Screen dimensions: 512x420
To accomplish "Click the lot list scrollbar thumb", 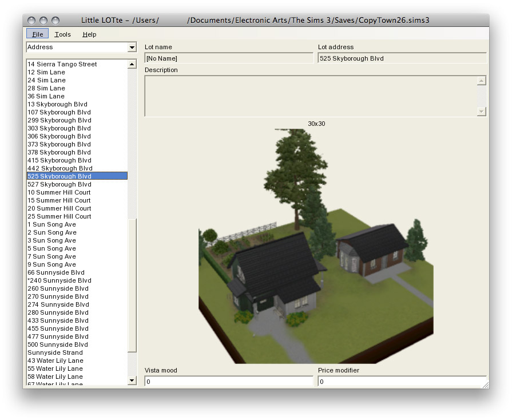I will pos(132,286).
